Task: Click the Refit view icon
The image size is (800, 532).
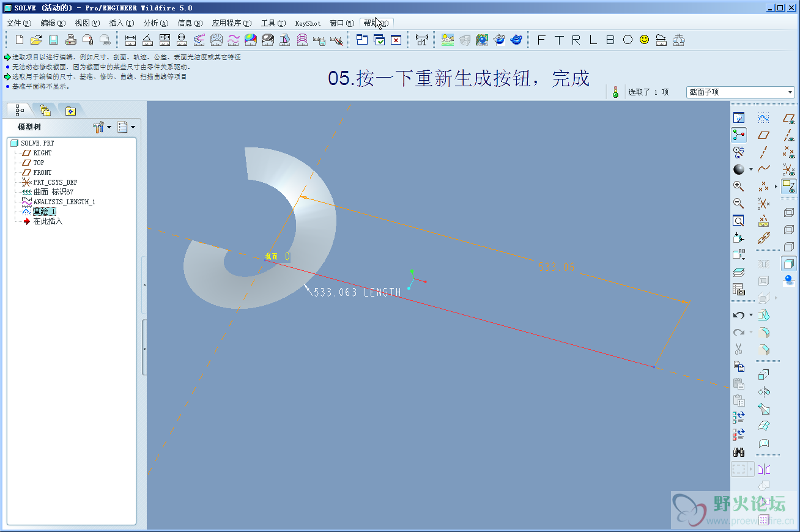Action: pos(739,221)
